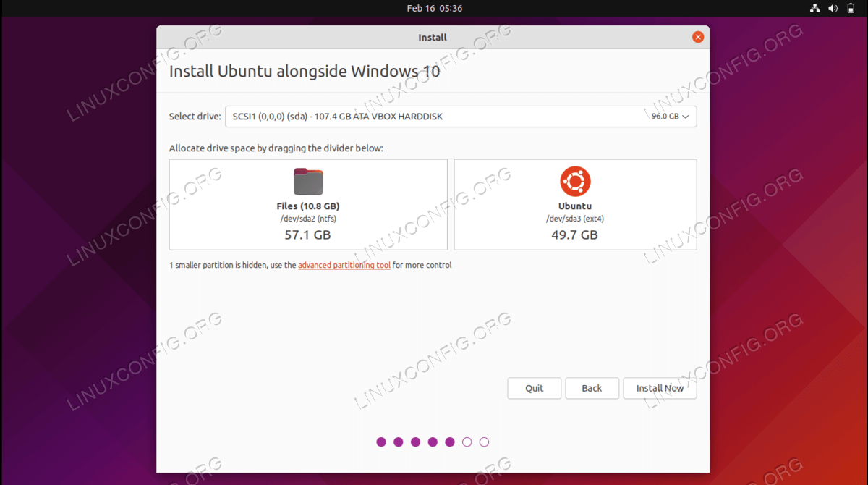The image size is (868, 485).
Task: Click the heading Install Ubuntu alongside Windows 10
Action: [305, 72]
